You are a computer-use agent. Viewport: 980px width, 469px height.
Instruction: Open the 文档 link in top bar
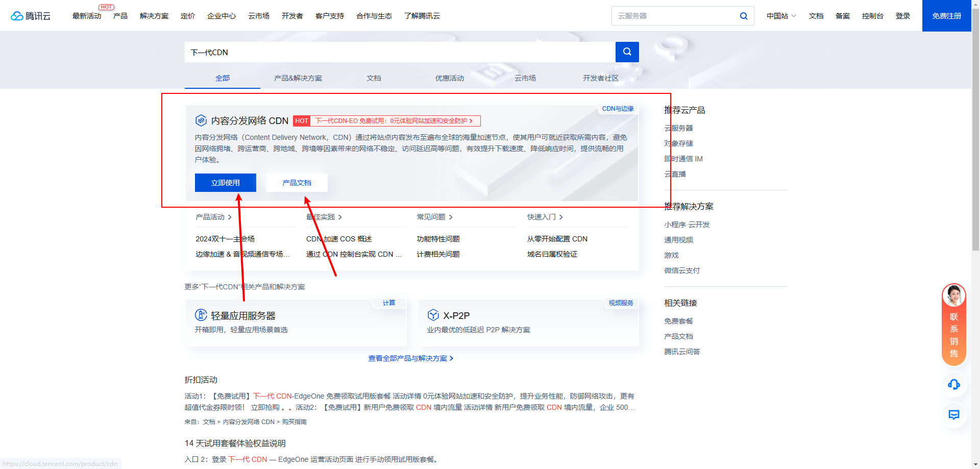click(816, 16)
